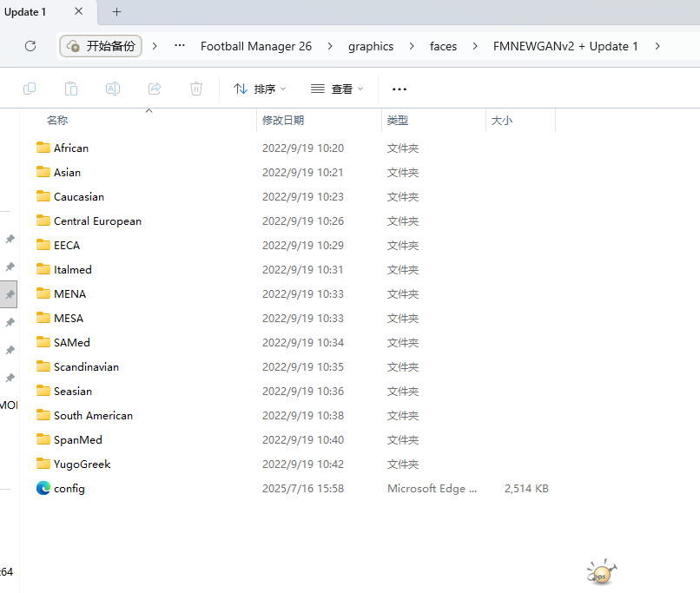Show hidden breadcrumb path with ellipsis
The height and width of the screenshot is (593, 700).
point(179,46)
